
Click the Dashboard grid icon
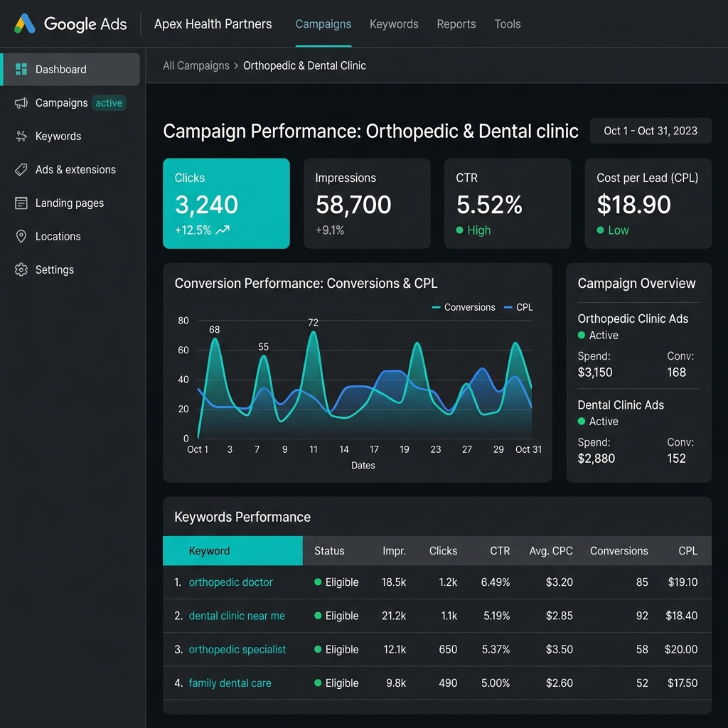point(21,69)
